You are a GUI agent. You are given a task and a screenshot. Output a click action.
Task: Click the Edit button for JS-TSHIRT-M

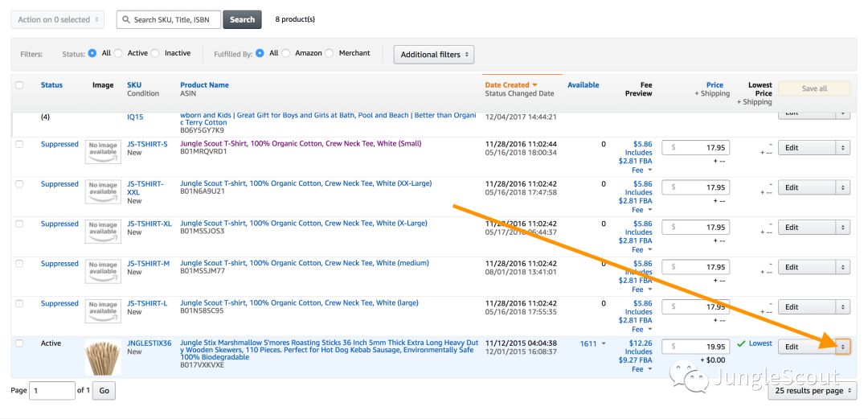click(806, 267)
